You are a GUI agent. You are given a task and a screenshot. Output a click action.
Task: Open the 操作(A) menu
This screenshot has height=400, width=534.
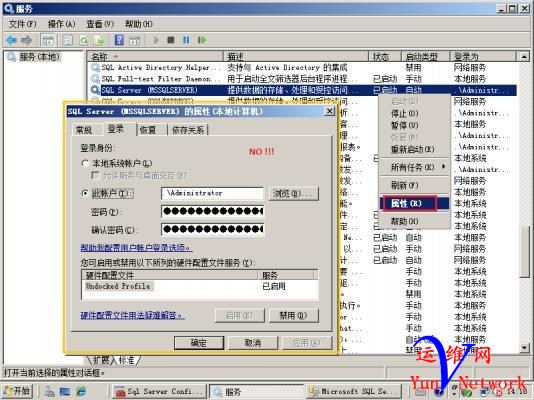61,24
